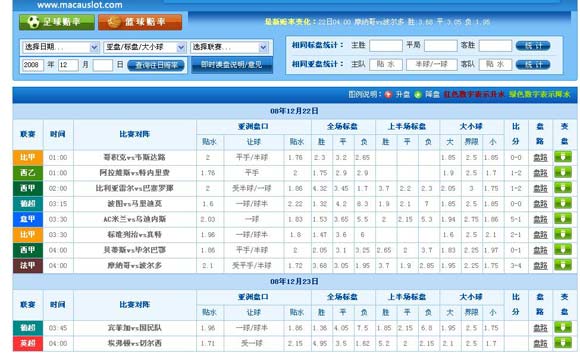Viewport: 580px width, 360px height.
Task: Select the 英超 league badge
Action: coord(28,343)
